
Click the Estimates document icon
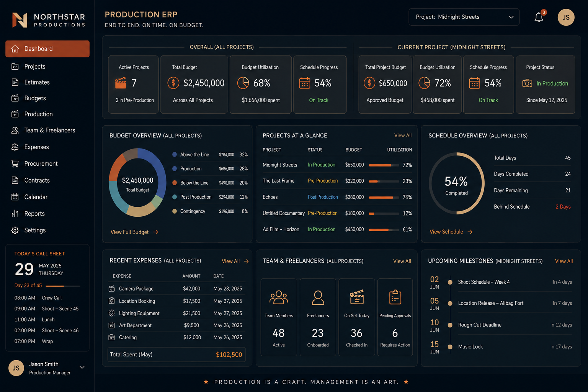tap(15, 82)
